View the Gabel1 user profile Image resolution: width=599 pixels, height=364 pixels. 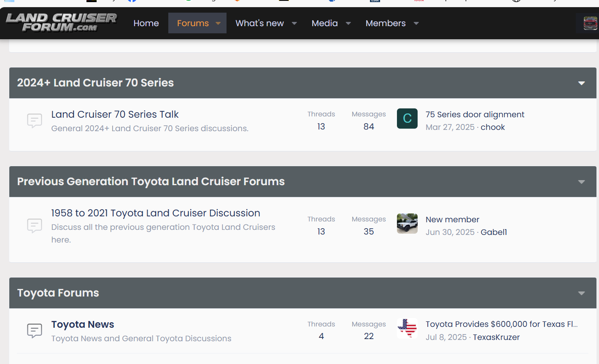pyautogui.click(x=494, y=232)
